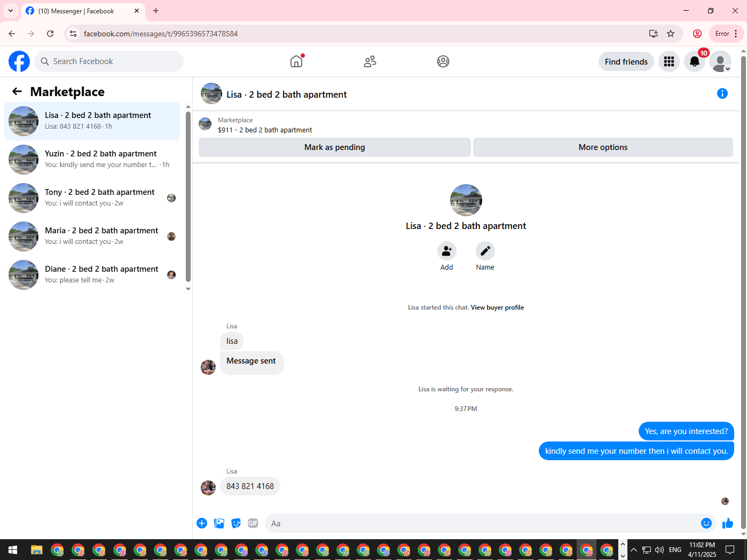Image resolution: width=747 pixels, height=560 pixels.
Task: Click the large listing photo in chat
Action: coord(466,200)
